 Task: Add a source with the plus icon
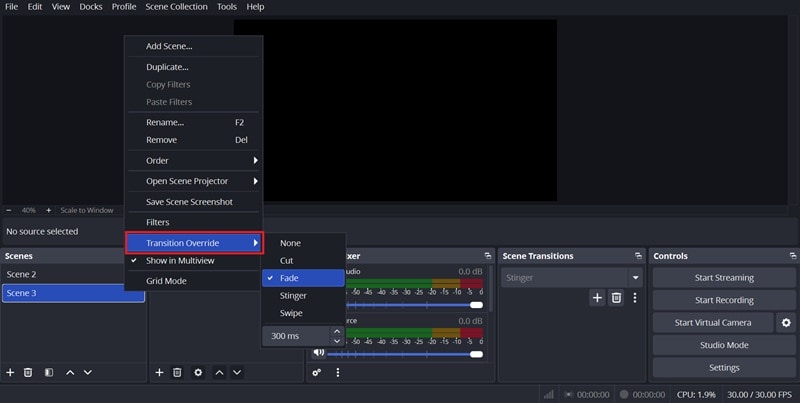coord(159,373)
